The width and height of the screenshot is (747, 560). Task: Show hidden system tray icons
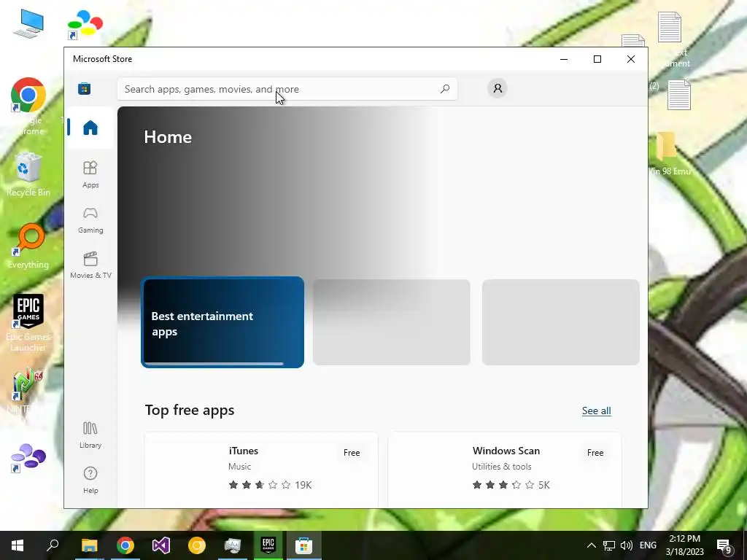[591, 545]
